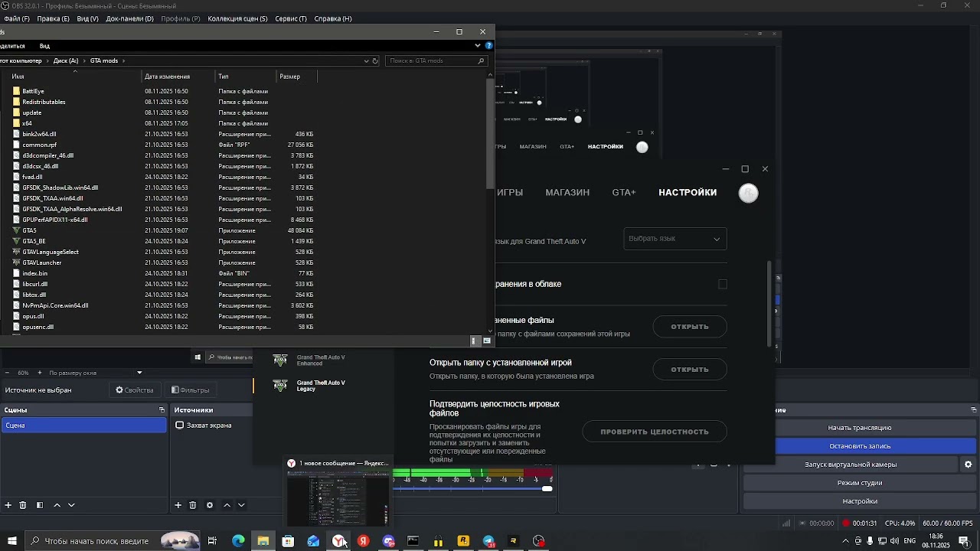
Task: Click the Rockstar launcher profile avatar
Action: [x=748, y=193]
